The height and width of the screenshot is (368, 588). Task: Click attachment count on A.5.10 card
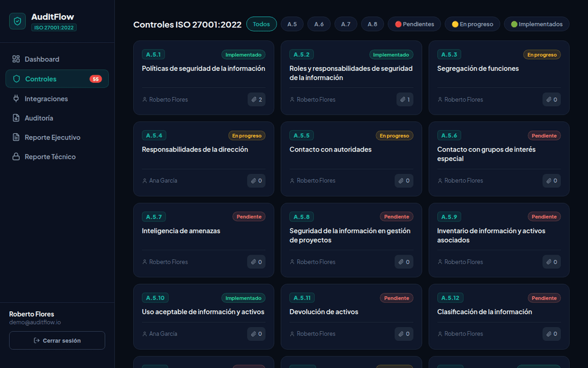coord(256,334)
